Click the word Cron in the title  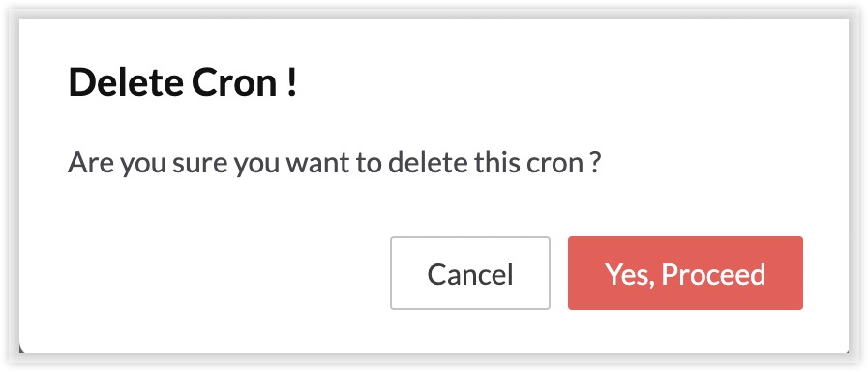[x=235, y=82]
